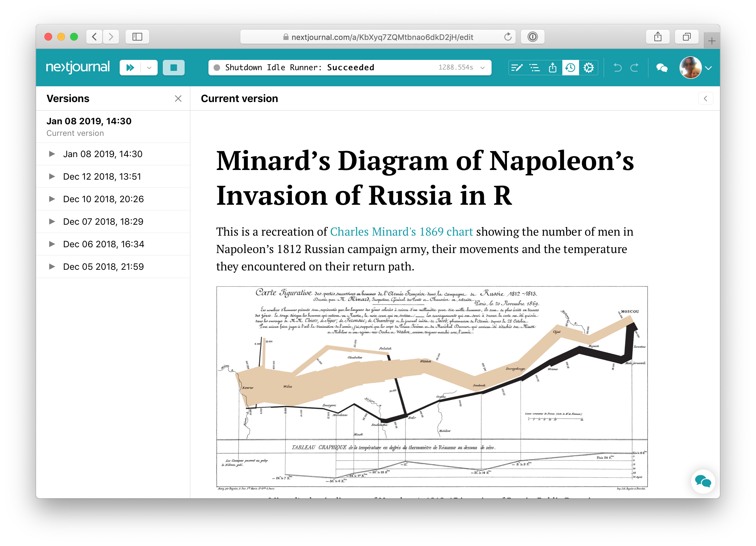The width and height of the screenshot is (756, 546).
Task: Expand the Dec 10 2018, 20:26 version
Action: point(52,199)
